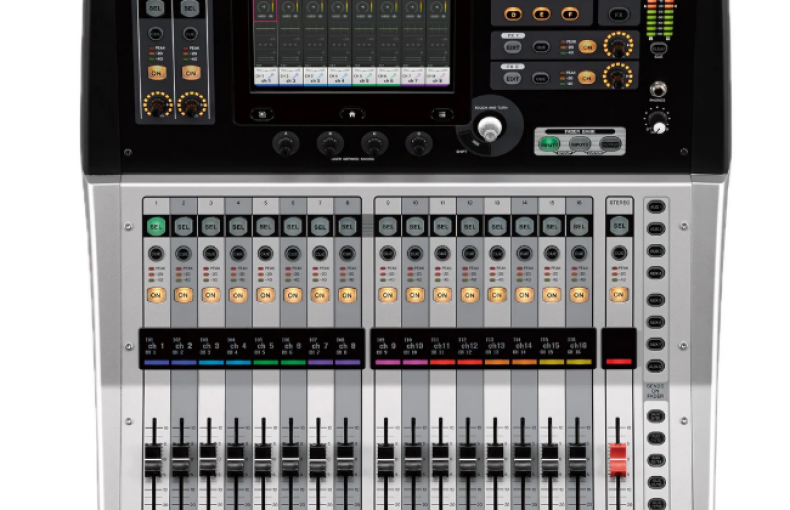Mute channel 9 with its ON button

387,295
